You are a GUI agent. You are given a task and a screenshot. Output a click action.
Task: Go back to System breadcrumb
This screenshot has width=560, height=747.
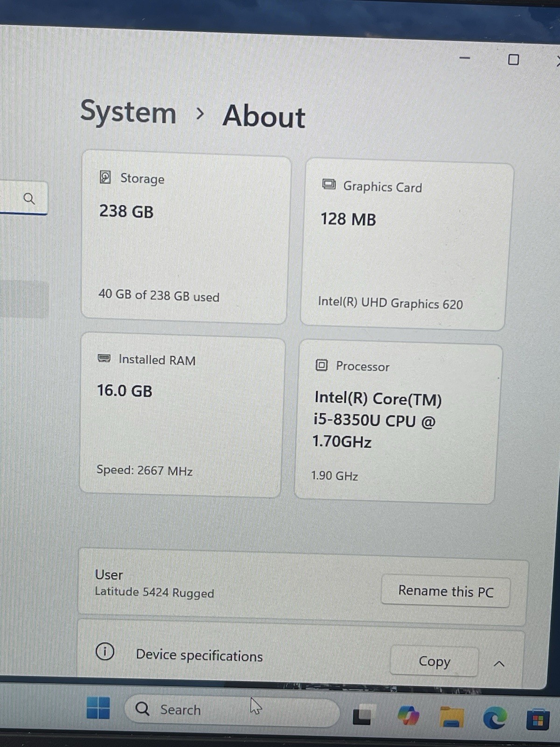[x=128, y=112]
